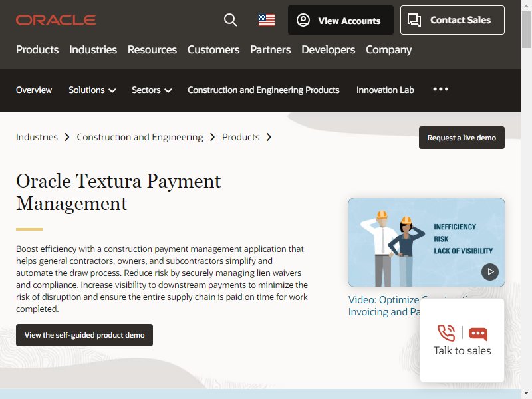532x399 pixels.
Task: Open the Developers menu
Action: [x=328, y=49]
